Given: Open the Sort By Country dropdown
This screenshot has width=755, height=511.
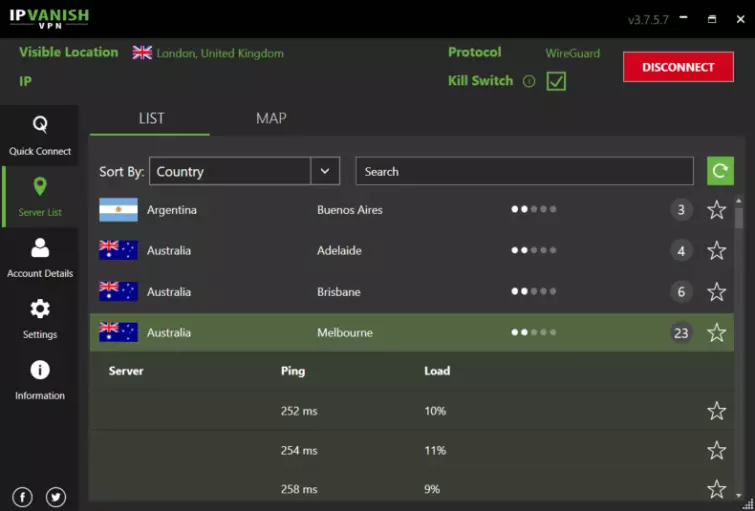Looking at the screenshot, I should pos(325,171).
